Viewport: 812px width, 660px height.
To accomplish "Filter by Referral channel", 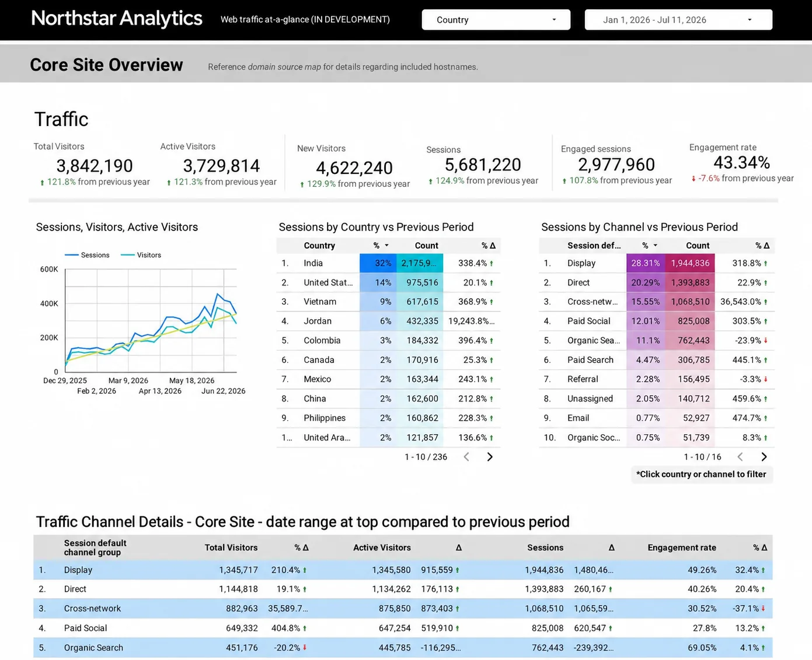I will coord(583,379).
